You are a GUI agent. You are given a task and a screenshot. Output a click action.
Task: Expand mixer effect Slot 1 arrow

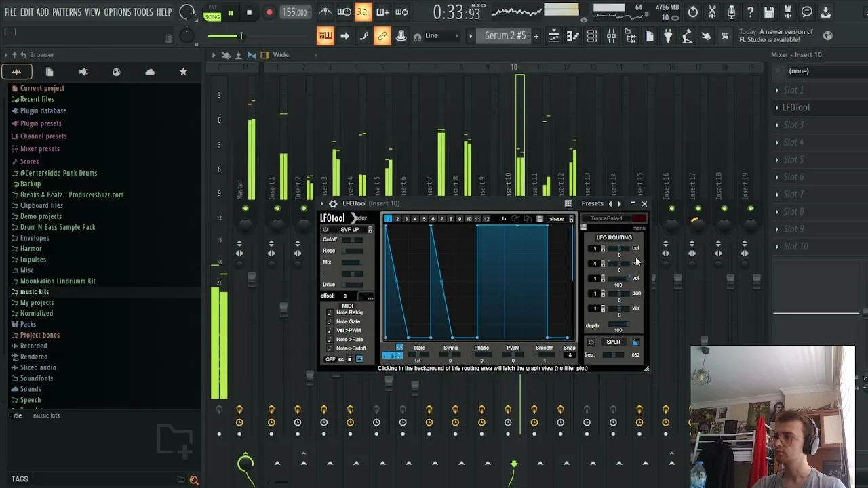pos(777,90)
